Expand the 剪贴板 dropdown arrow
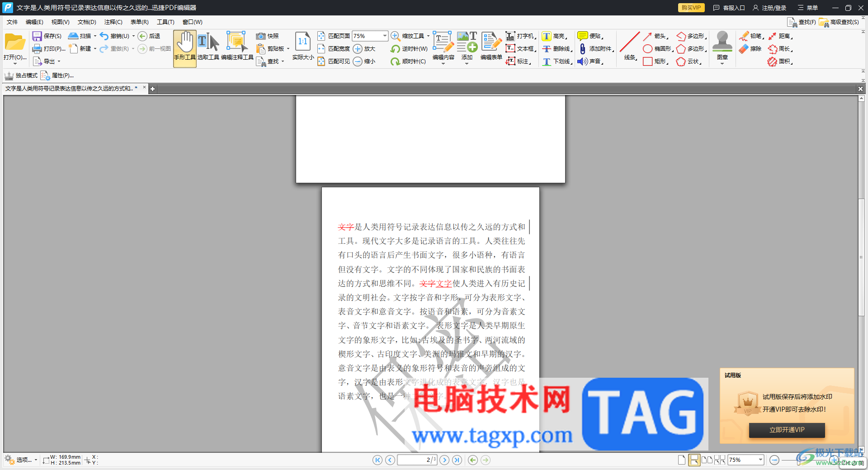868x470 pixels. 288,49
